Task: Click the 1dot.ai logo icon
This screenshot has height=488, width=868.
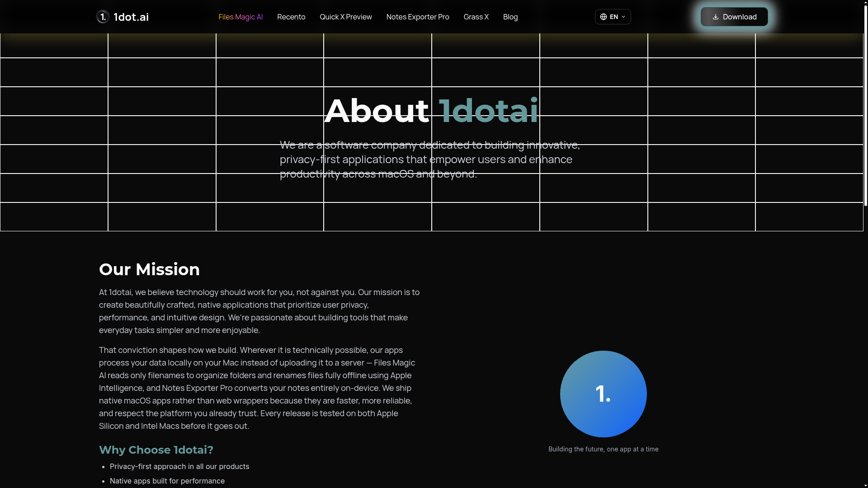Action: pos(103,17)
